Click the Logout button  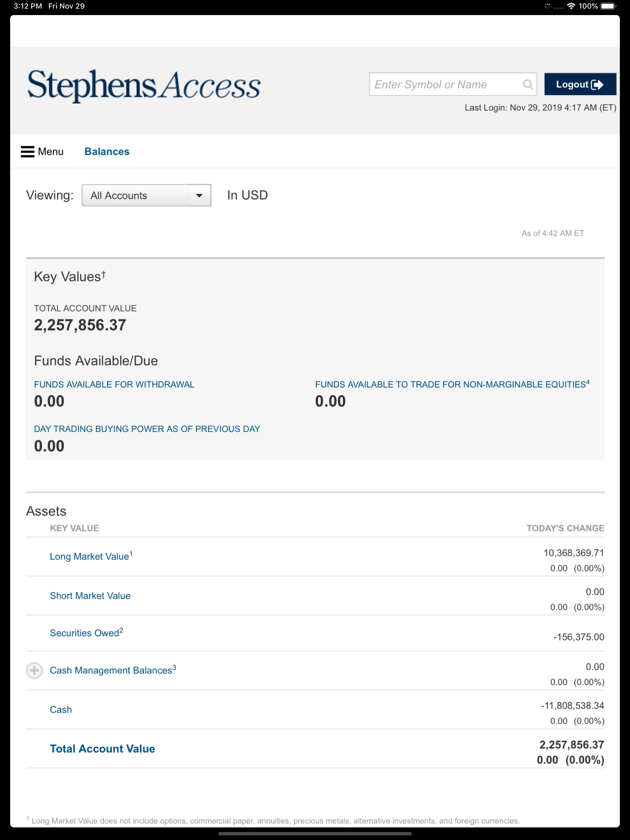coord(580,84)
